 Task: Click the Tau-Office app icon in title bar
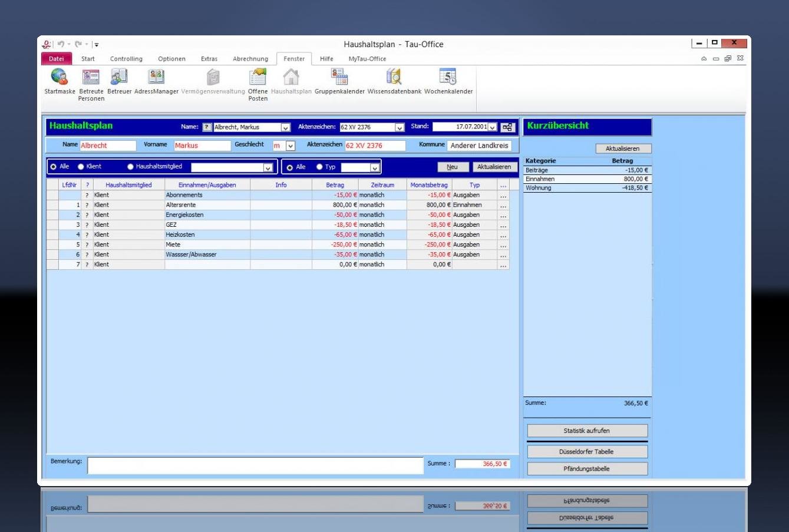pyautogui.click(x=47, y=44)
